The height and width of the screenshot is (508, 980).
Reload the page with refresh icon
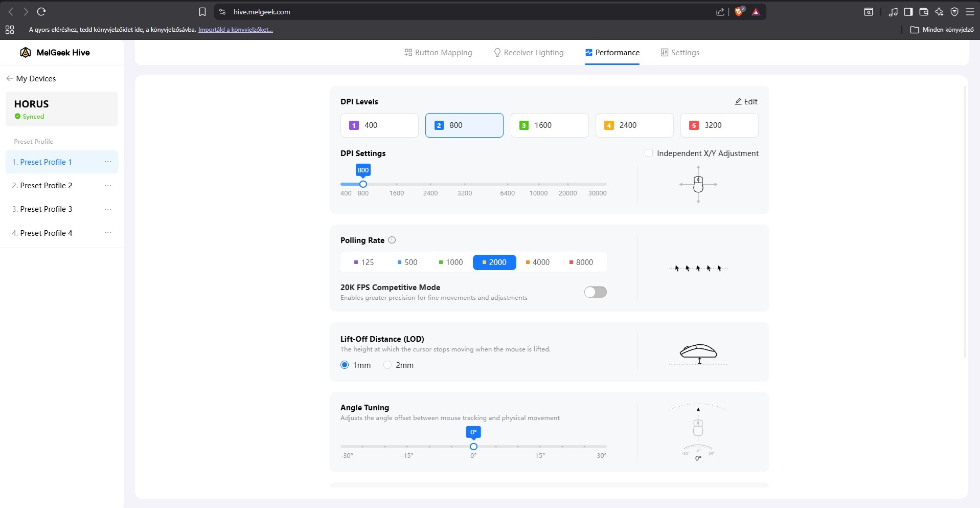(41, 11)
